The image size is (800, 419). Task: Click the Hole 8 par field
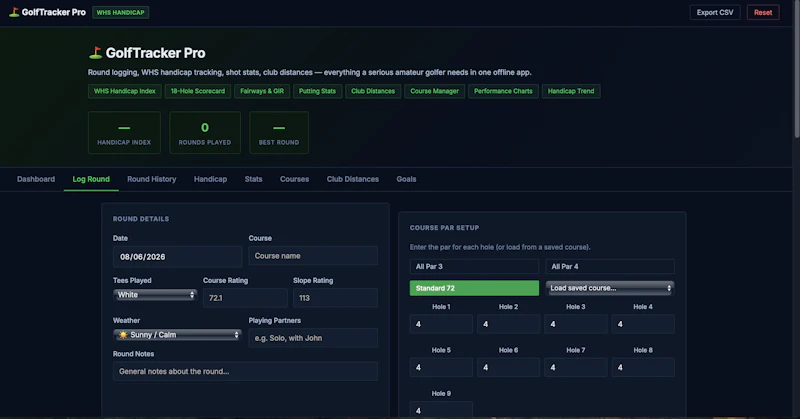643,367
